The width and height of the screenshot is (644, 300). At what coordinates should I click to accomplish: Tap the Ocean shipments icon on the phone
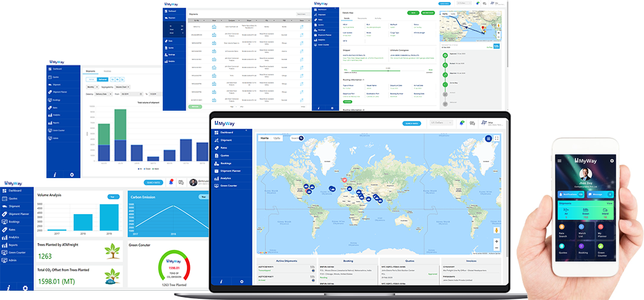(585, 212)
